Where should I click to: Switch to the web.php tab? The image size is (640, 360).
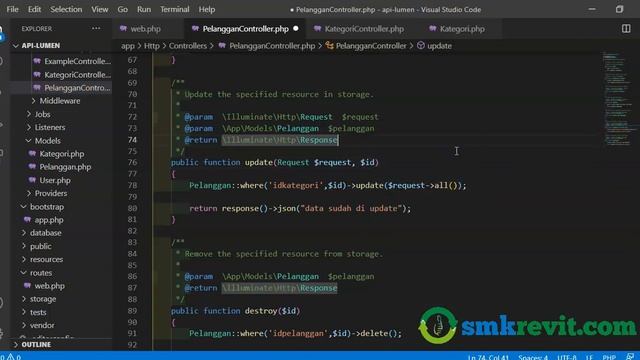[x=145, y=29]
